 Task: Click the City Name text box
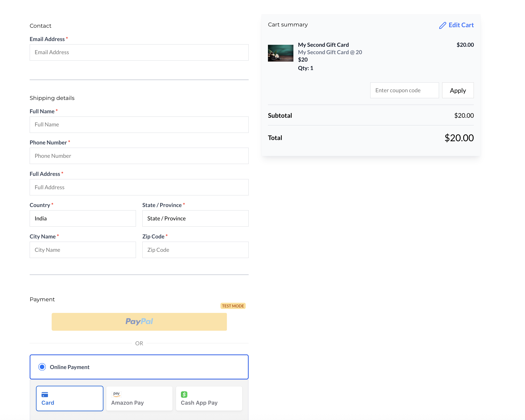(x=83, y=250)
